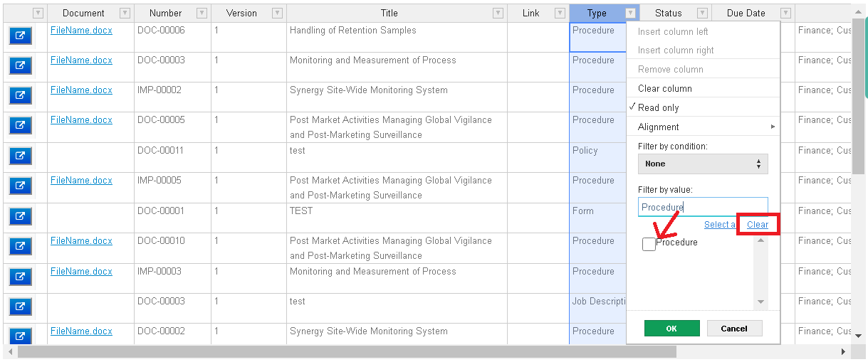868x362 pixels.
Task: Cancel the filter dialog
Action: click(734, 329)
